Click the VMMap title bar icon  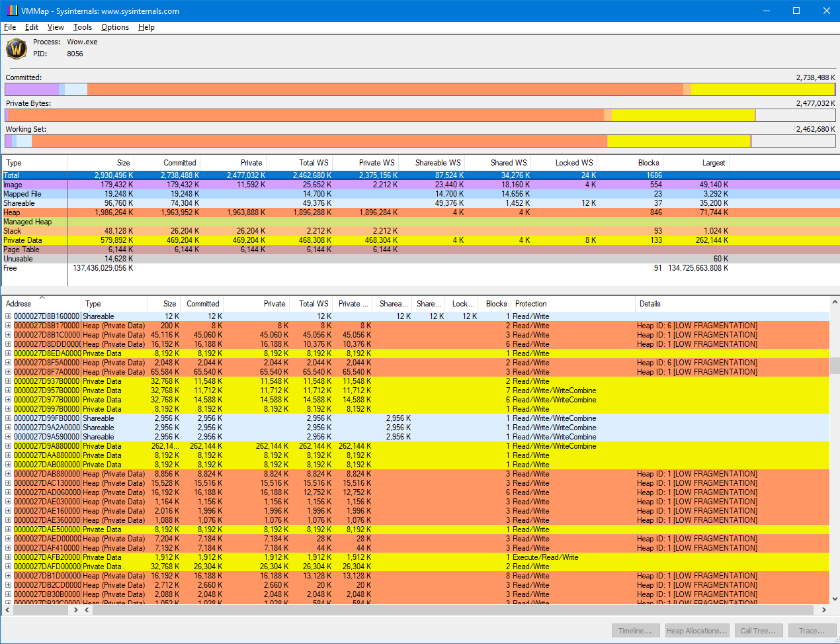click(11, 11)
